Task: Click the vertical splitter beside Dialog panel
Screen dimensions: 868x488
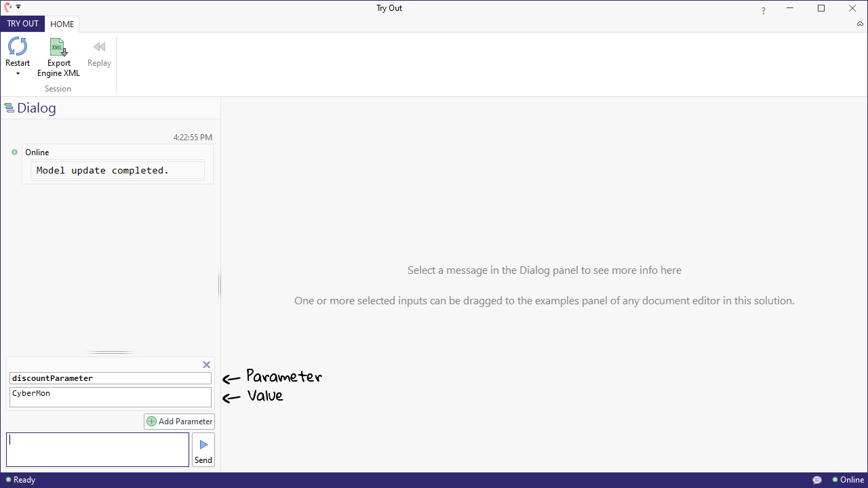Action: 220,285
